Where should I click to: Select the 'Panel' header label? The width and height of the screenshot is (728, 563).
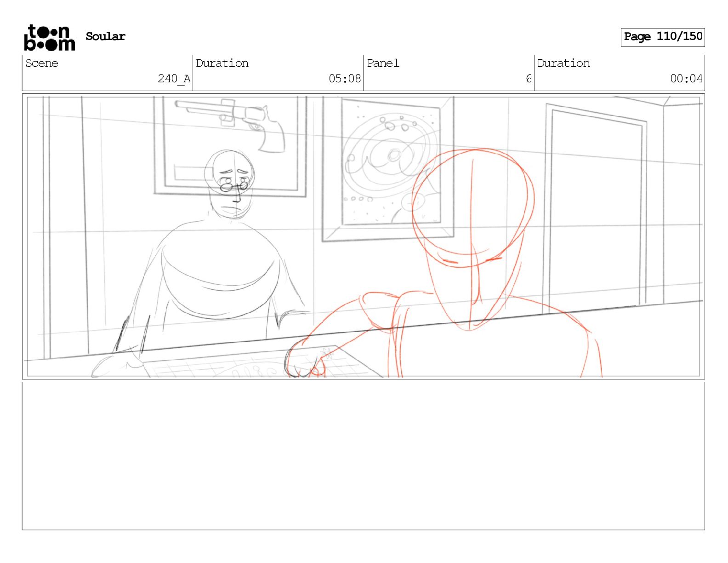pos(383,63)
